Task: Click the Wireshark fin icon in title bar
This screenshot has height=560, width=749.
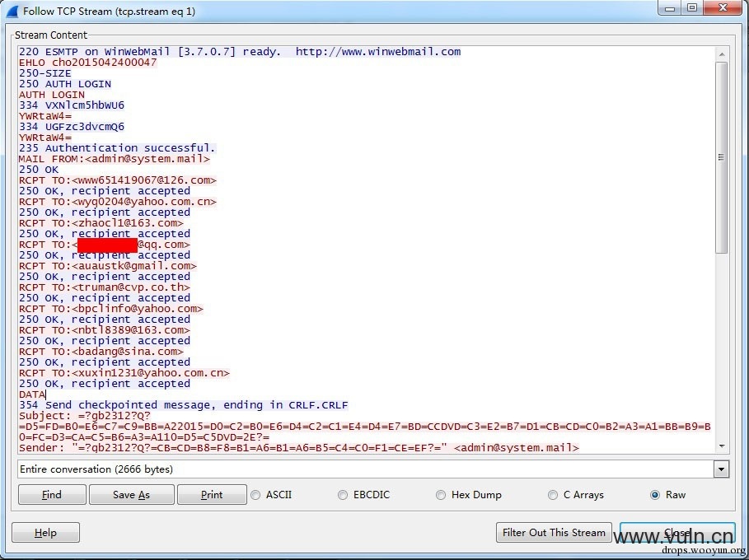Action: [12, 12]
